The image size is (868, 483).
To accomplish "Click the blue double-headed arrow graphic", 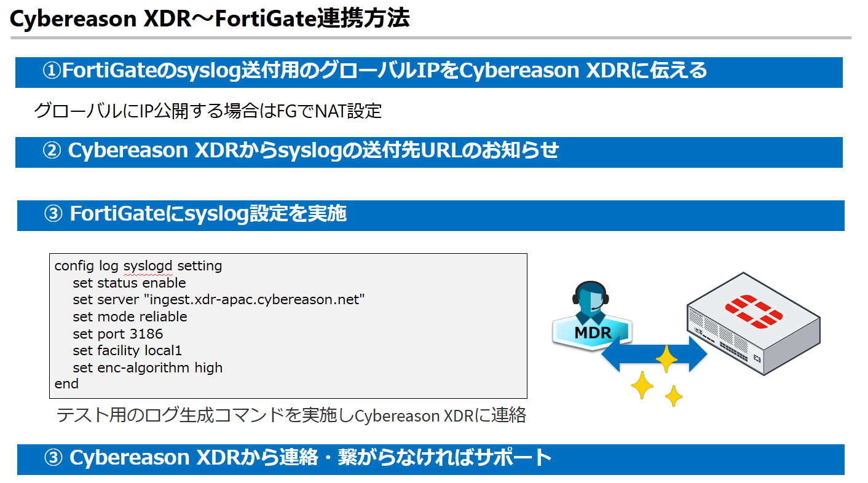I will pos(654,355).
